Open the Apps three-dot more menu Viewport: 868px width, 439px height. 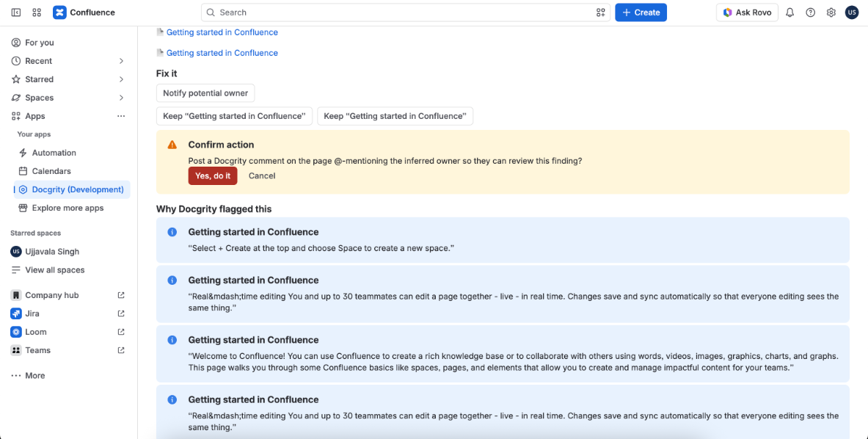121,116
